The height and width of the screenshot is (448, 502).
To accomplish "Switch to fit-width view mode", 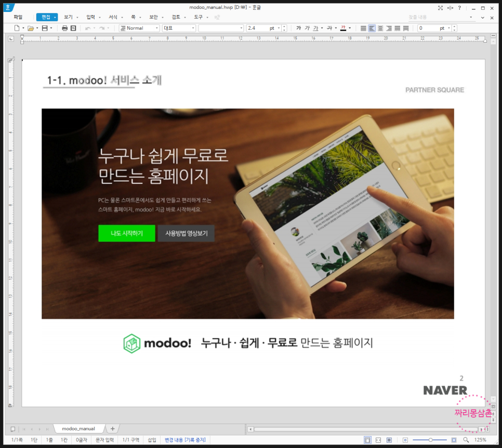I will point(378,440).
